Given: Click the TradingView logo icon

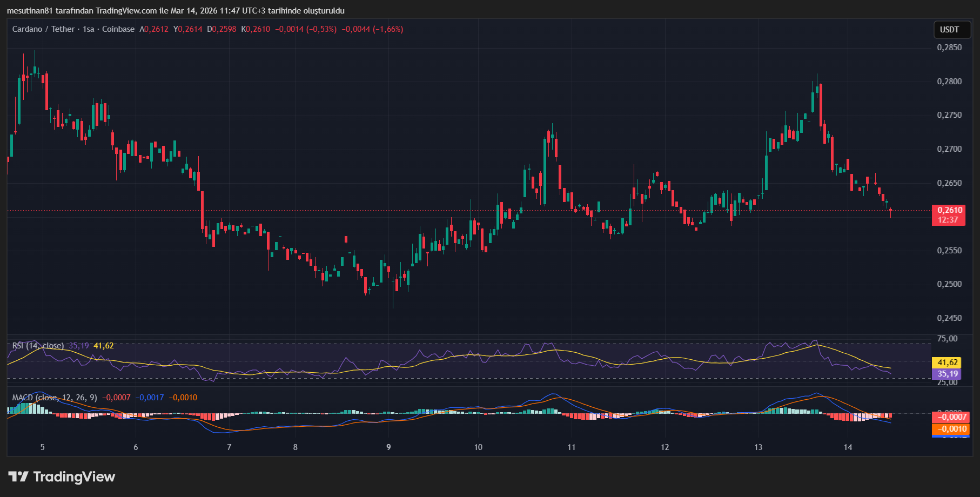Looking at the screenshot, I should 18,476.
